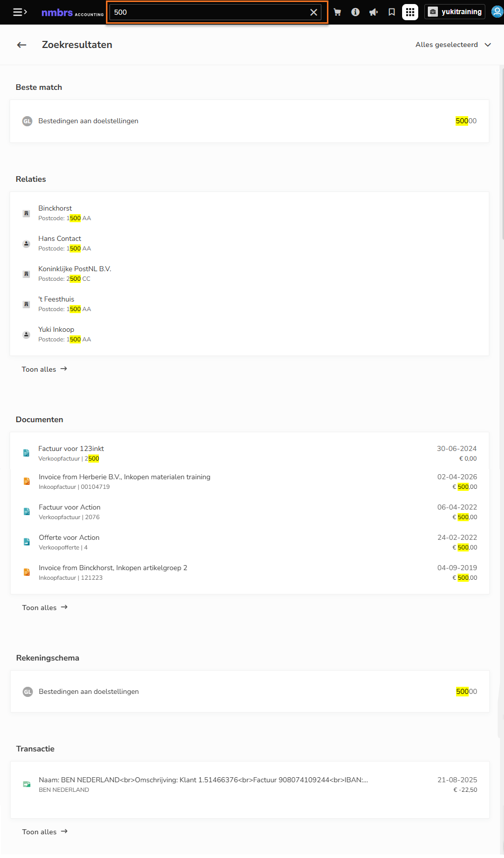Image resolution: width=504 pixels, height=858 pixels.
Task: Open the hamburger navigation menu
Action: [x=20, y=12]
